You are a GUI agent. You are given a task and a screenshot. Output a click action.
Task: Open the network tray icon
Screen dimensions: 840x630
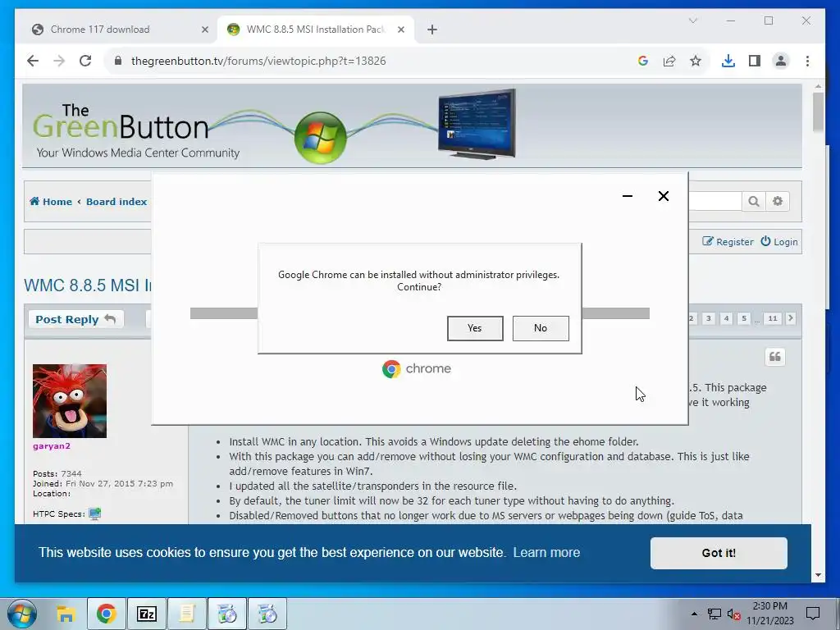point(714,614)
